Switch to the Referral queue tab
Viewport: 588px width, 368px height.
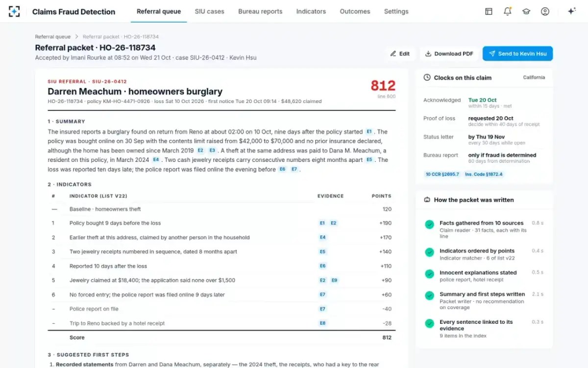[x=159, y=11]
